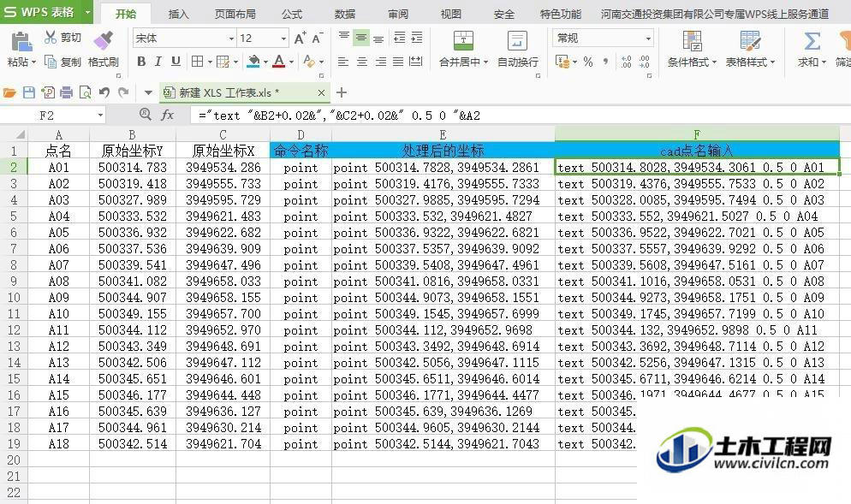
Task: Expand the Merge and Center dropdown arrow
Action: tap(485, 62)
